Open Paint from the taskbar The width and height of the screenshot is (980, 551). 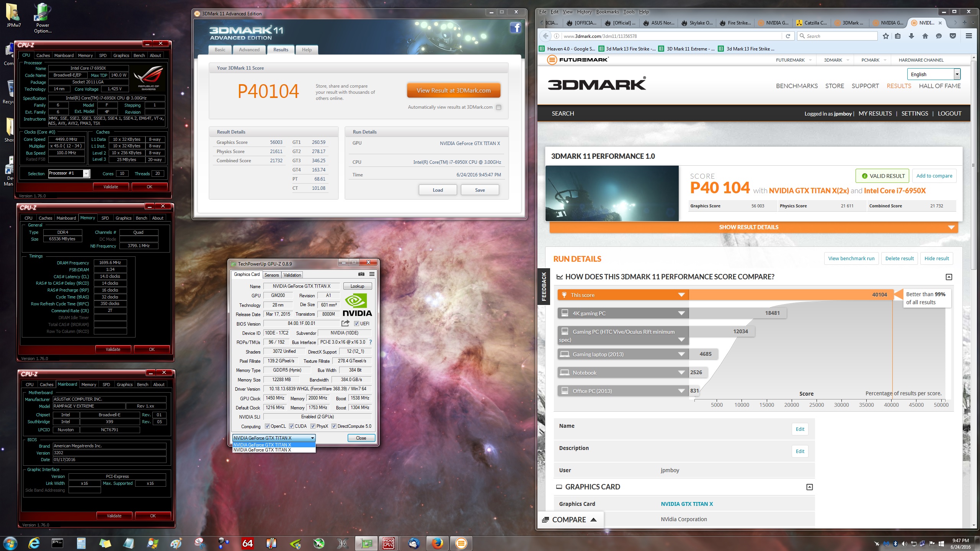coord(176,543)
